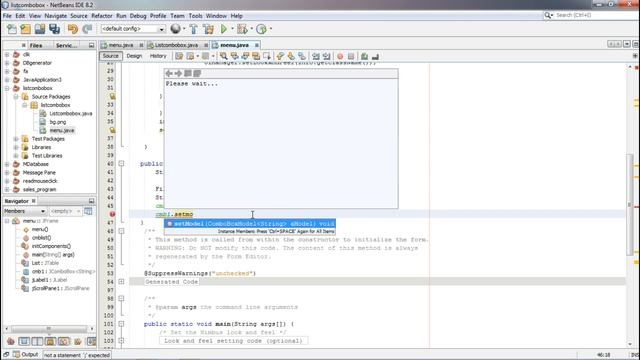
Task: Click the Build Project hammer icon
Action: [x=193, y=29]
